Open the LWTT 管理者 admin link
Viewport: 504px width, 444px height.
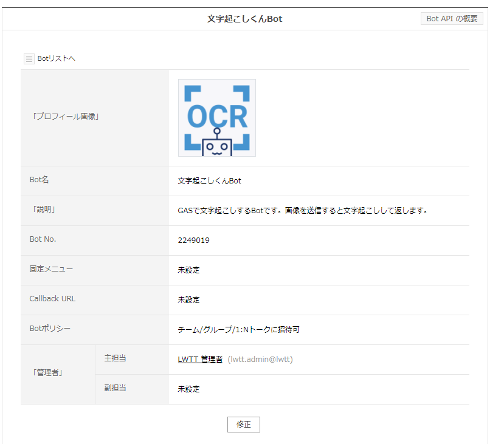click(200, 360)
